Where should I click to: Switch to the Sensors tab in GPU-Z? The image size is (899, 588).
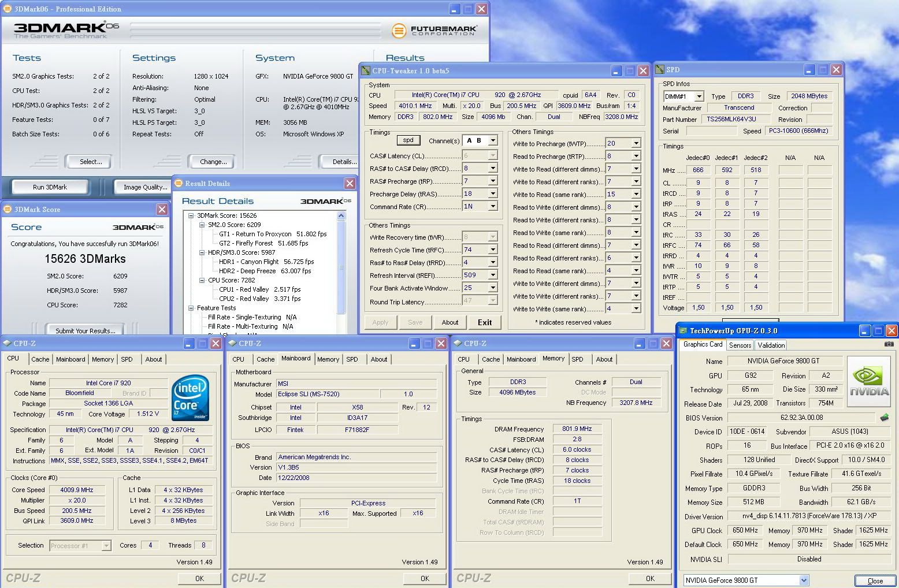click(740, 345)
